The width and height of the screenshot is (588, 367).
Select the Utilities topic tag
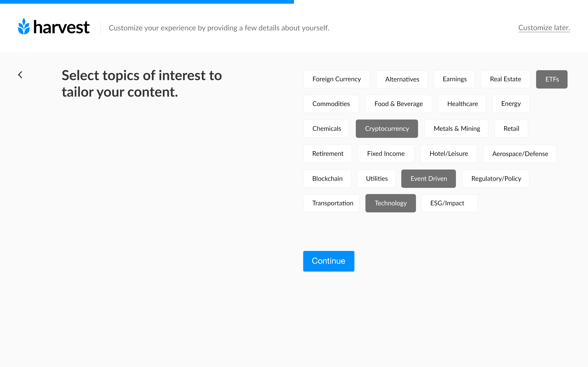click(x=377, y=178)
